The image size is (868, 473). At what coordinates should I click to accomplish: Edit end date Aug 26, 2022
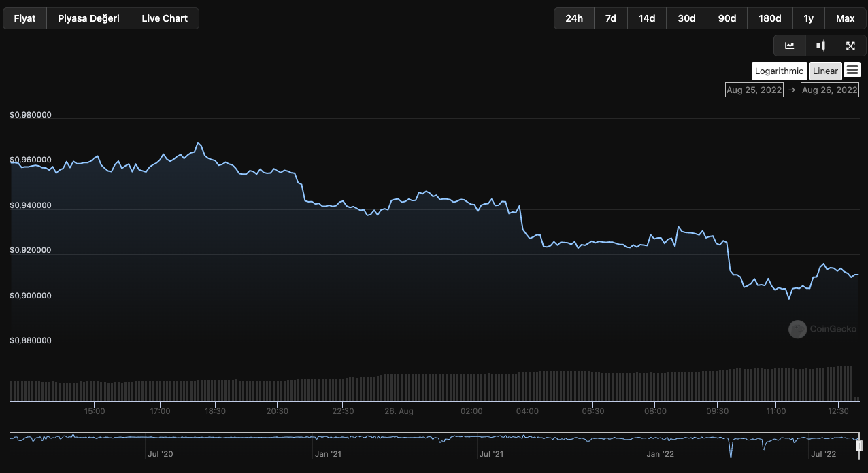point(829,90)
